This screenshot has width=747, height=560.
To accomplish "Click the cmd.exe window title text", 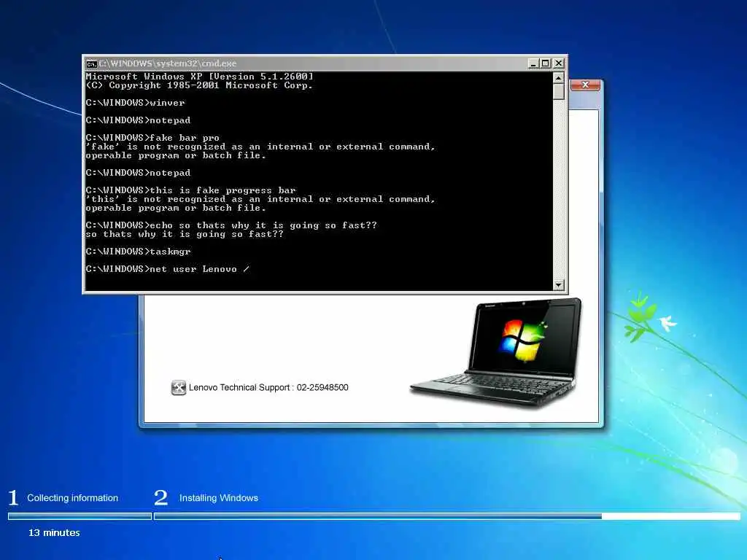I will pos(168,63).
